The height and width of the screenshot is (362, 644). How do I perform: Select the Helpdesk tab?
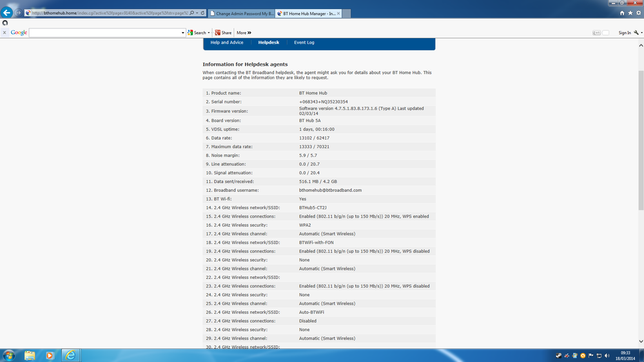coord(269,43)
